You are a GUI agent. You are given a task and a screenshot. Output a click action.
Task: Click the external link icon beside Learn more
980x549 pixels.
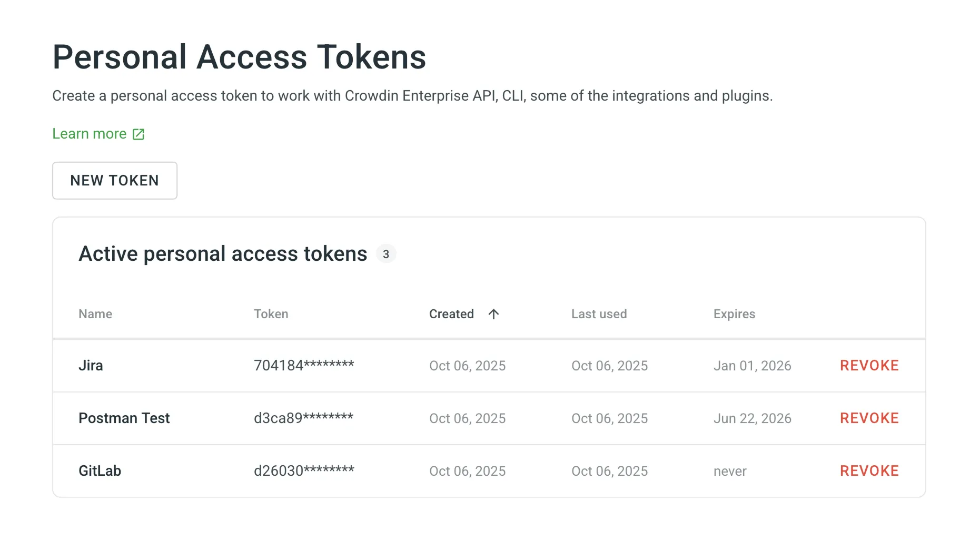[138, 134]
